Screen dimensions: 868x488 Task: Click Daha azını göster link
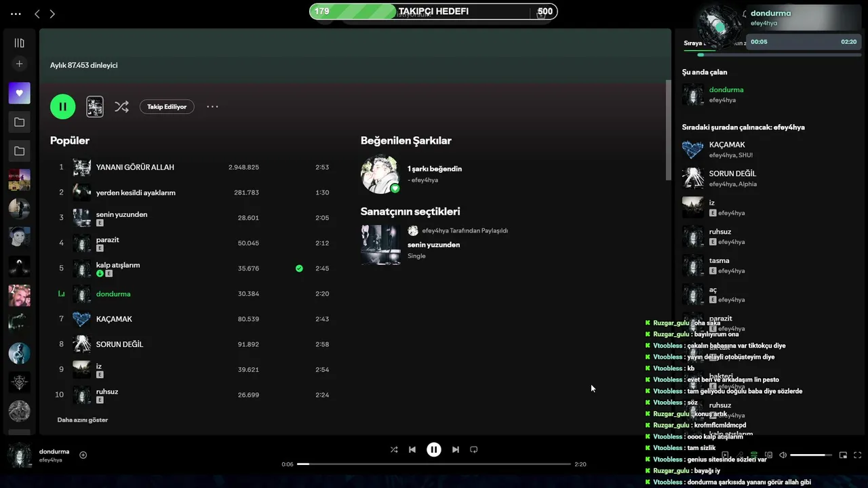tap(83, 420)
